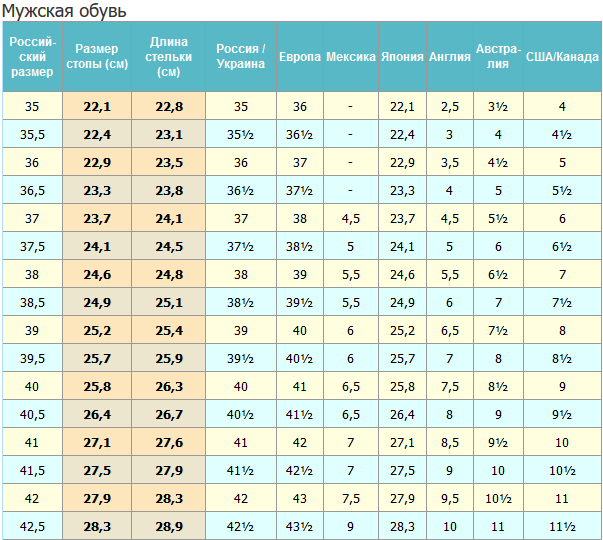Click the "Мужская обувь" table title
Screen dimensions: 603x540
pos(64,11)
